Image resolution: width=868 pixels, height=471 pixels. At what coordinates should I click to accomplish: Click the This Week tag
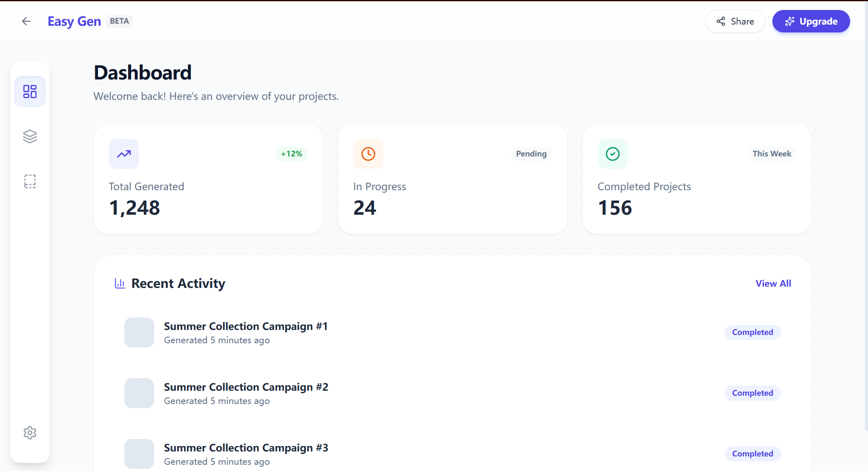click(772, 154)
